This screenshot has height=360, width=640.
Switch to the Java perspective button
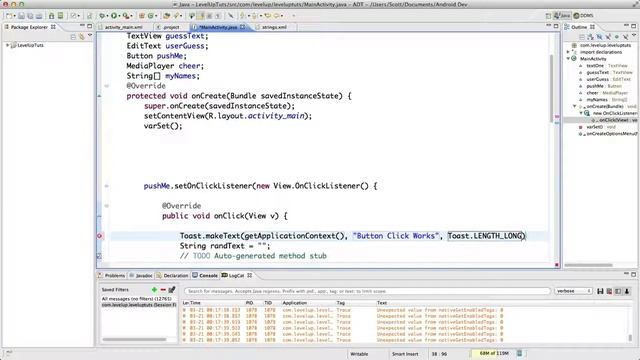562,16
